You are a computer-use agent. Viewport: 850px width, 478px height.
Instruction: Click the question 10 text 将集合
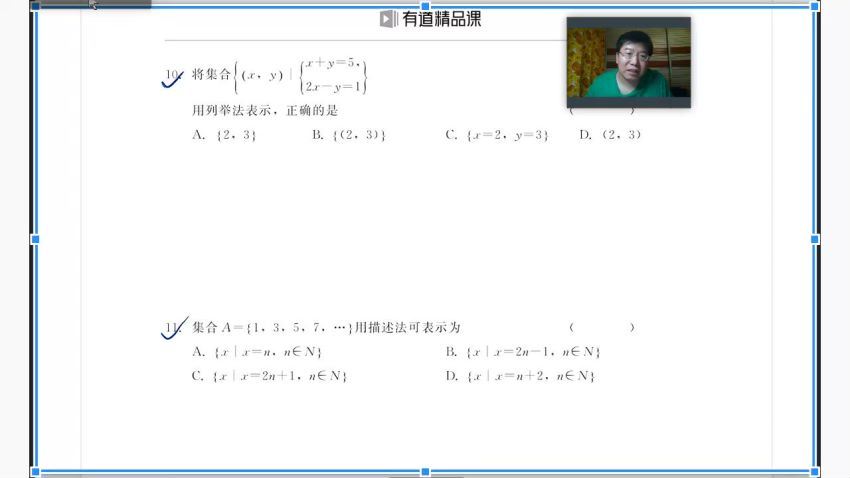tap(211, 74)
